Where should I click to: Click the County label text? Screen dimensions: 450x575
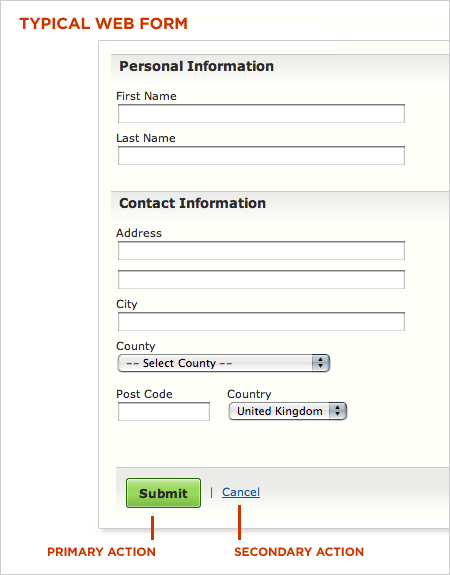pos(136,346)
